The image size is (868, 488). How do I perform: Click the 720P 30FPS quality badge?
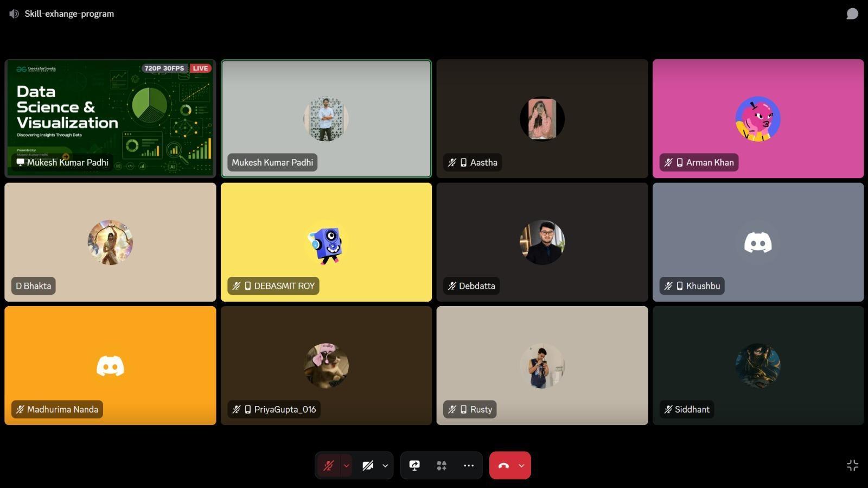(x=164, y=68)
